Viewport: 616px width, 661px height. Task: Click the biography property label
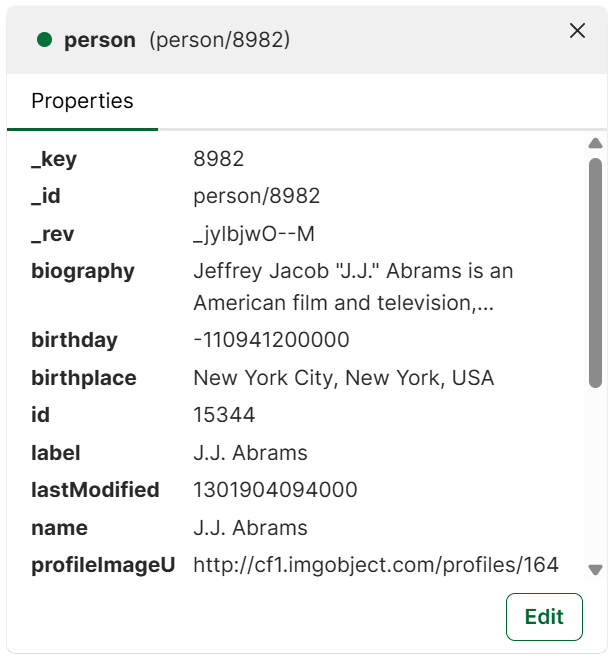83,271
